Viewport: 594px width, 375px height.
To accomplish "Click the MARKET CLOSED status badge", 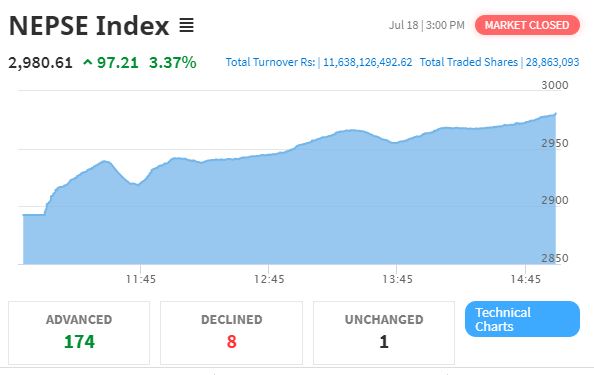I will point(527,25).
